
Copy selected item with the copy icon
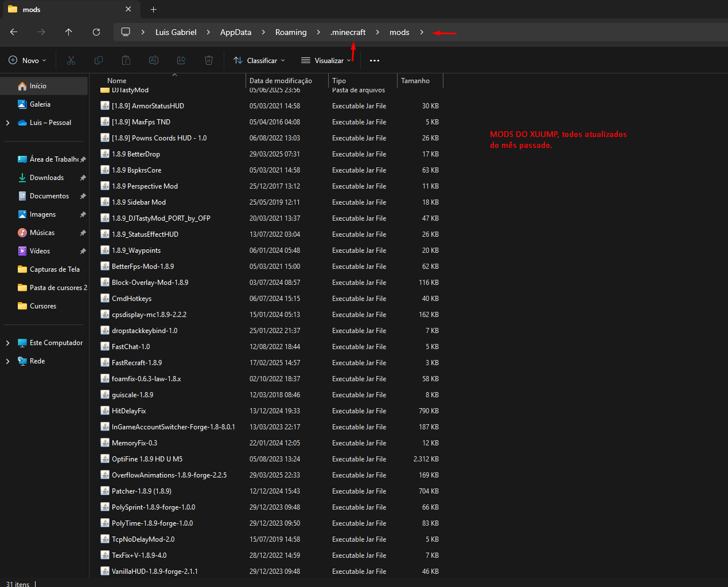tap(99, 60)
